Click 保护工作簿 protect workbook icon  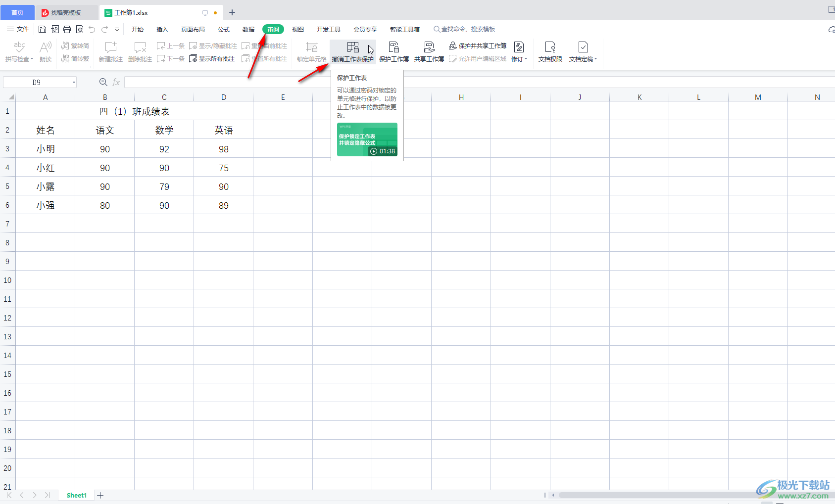(x=394, y=52)
